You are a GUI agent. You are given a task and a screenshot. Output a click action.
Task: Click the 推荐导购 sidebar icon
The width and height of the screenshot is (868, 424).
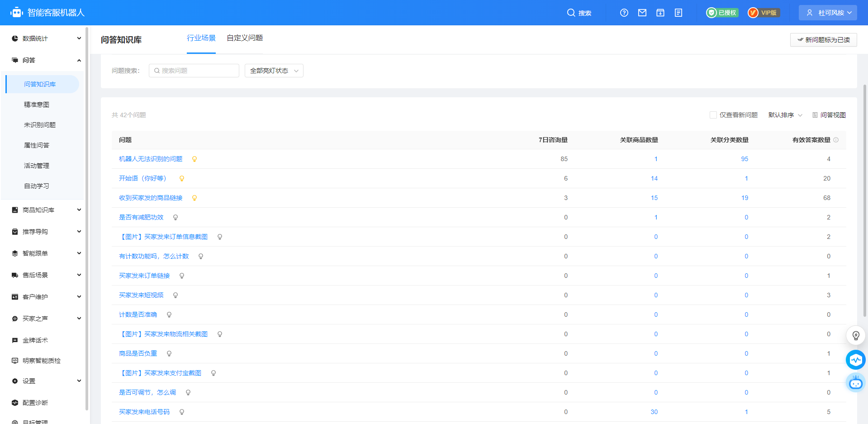pos(15,232)
